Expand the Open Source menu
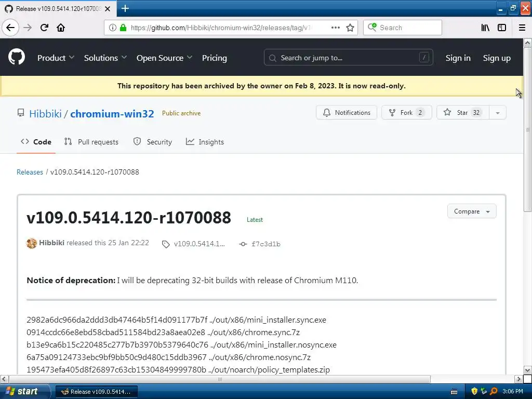This screenshot has height=399, width=532. [164, 58]
